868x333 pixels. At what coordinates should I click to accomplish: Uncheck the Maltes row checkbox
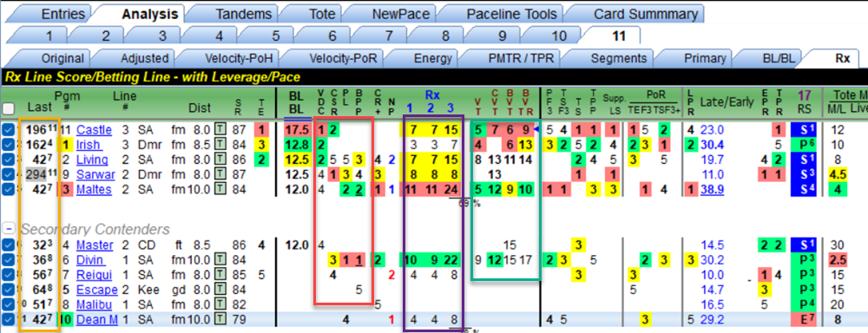click(x=9, y=190)
